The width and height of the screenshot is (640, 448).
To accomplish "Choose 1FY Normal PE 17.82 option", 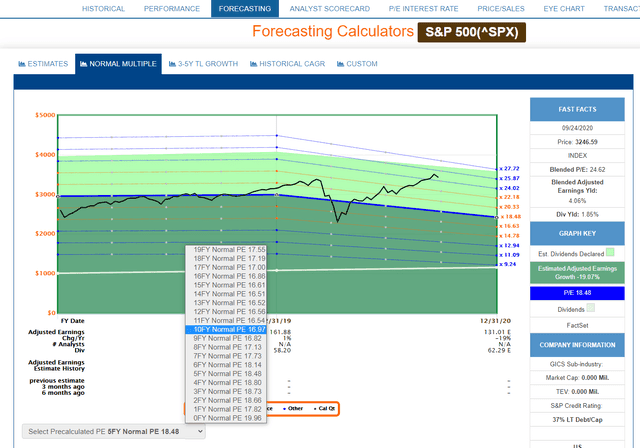I will pyautogui.click(x=226, y=409).
